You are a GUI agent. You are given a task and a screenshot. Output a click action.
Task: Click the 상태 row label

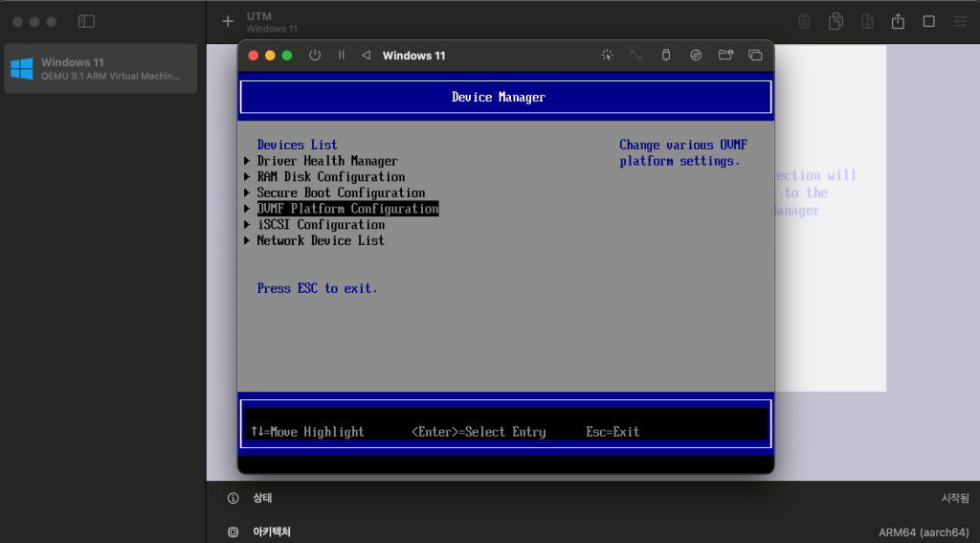(262, 498)
